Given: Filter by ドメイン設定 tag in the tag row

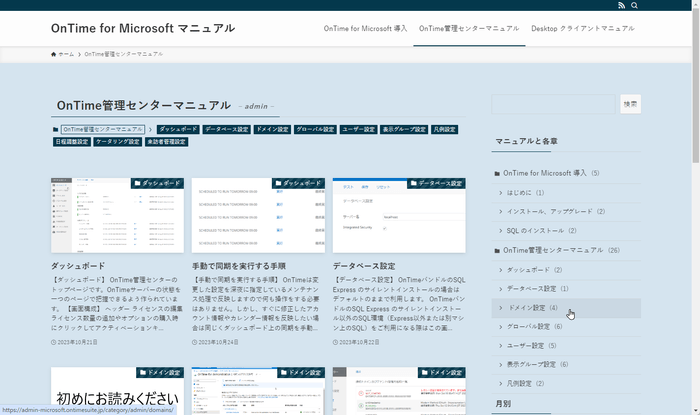Looking at the screenshot, I should (x=272, y=129).
